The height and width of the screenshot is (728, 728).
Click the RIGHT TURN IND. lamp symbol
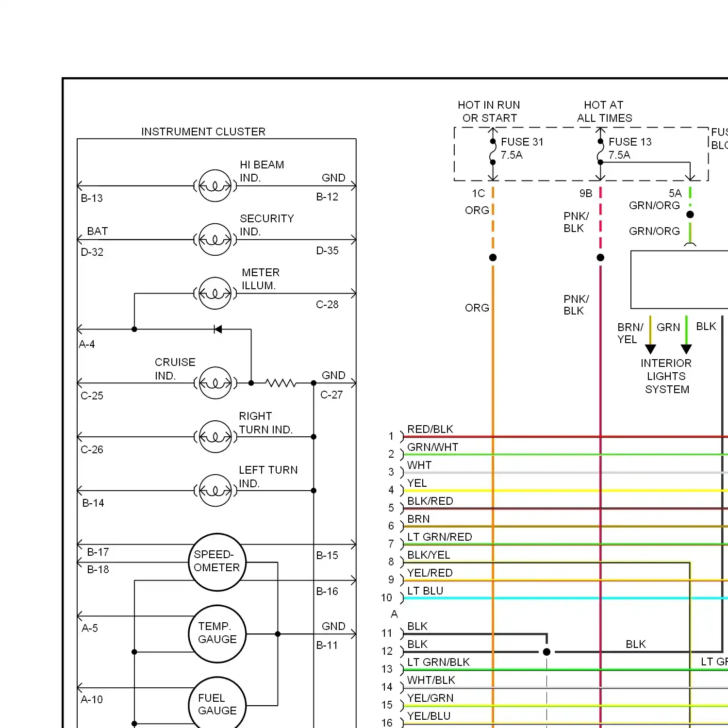pos(215,437)
